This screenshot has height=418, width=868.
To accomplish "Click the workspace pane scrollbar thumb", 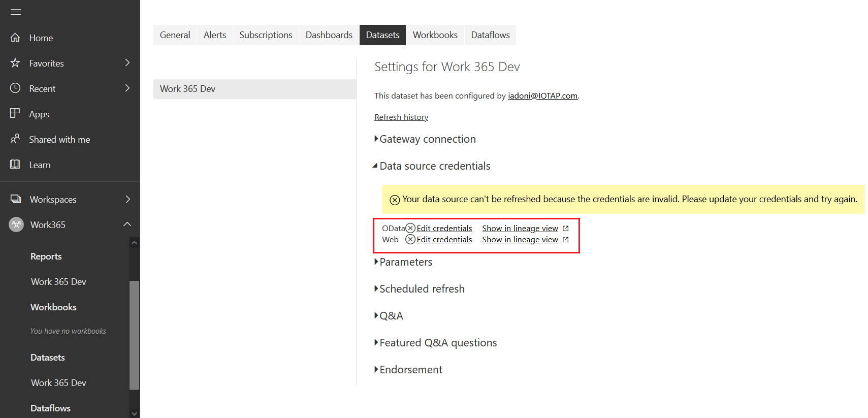I will (135, 335).
